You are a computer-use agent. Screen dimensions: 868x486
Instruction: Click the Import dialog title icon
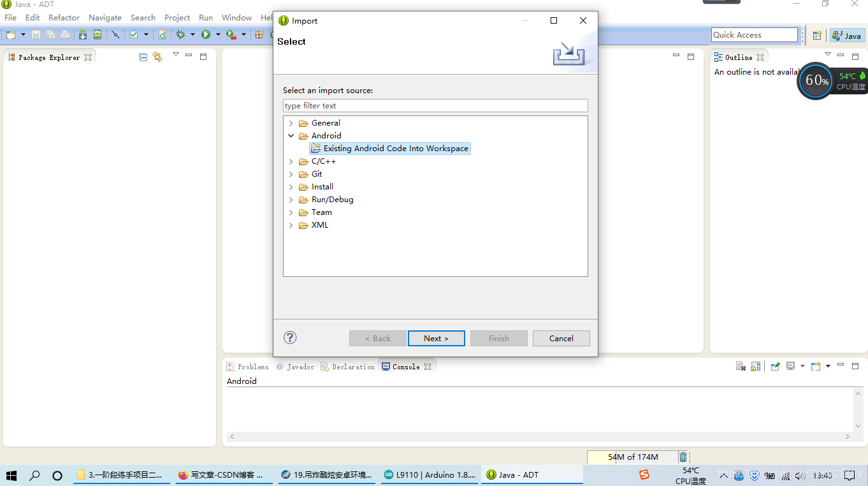coord(284,20)
